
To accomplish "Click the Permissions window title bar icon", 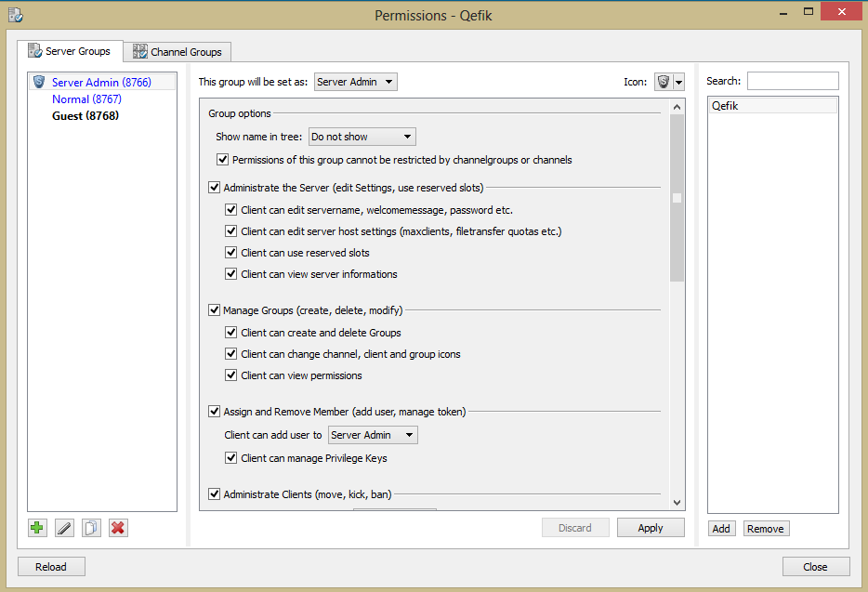I will pyautogui.click(x=15, y=15).
